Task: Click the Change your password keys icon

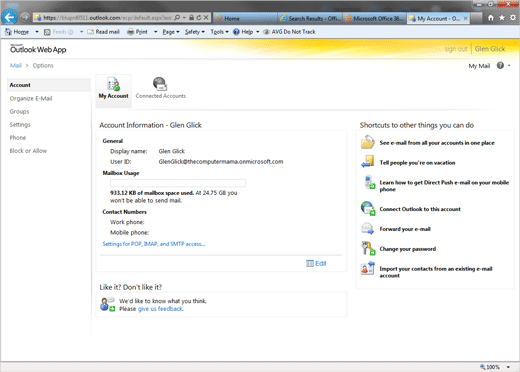Action: [x=368, y=248]
